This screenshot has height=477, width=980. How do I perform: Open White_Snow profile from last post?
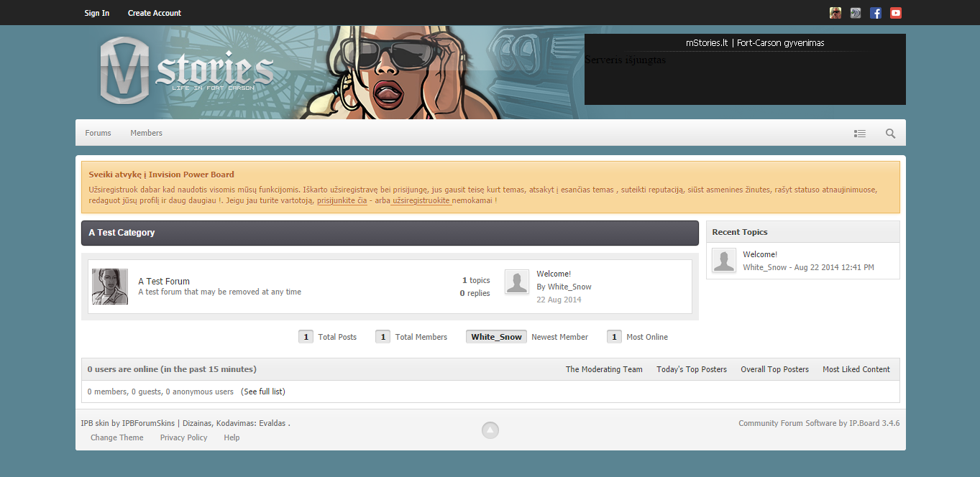(569, 287)
